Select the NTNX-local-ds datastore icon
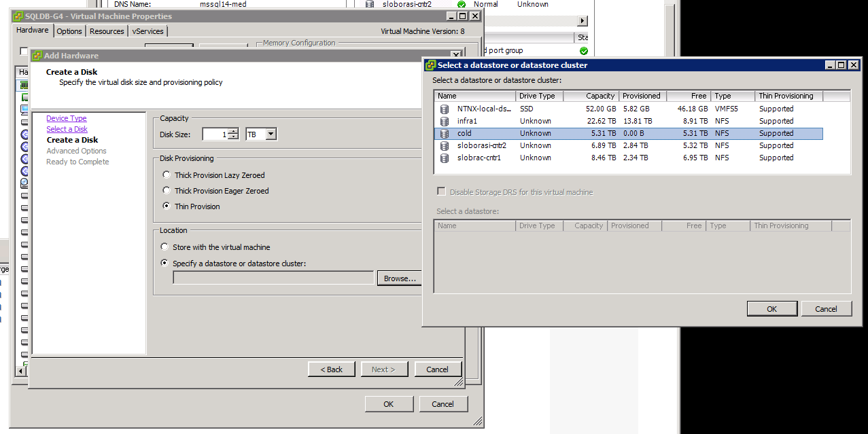This screenshot has width=868, height=434. pyautogui.click(x=445, y=109)
